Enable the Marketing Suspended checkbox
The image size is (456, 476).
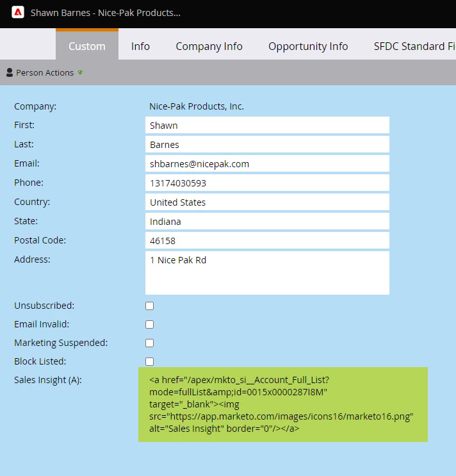pyautogui.click(x=150, y=343)
